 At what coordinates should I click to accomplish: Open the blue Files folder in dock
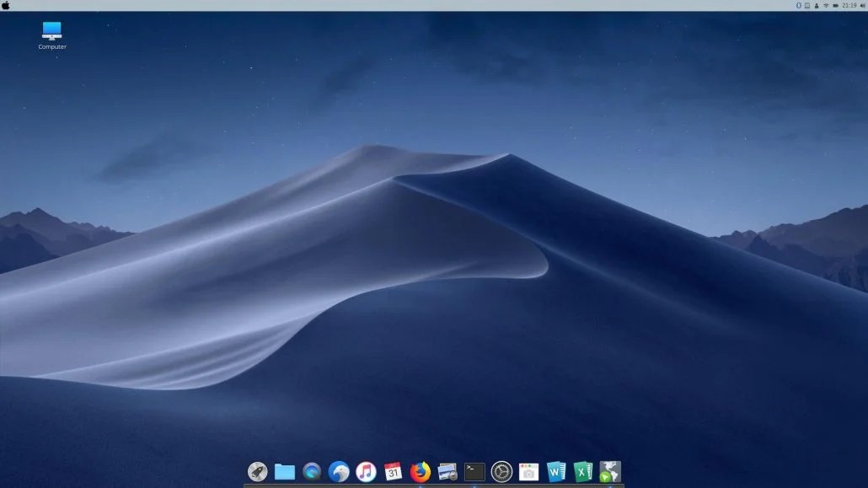[285, 471]
